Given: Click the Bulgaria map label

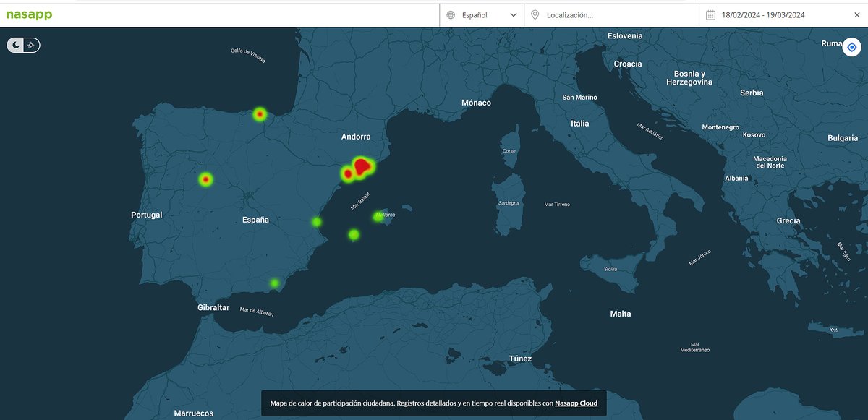Looking at the screenshot, I should click(x=843, y=137).
